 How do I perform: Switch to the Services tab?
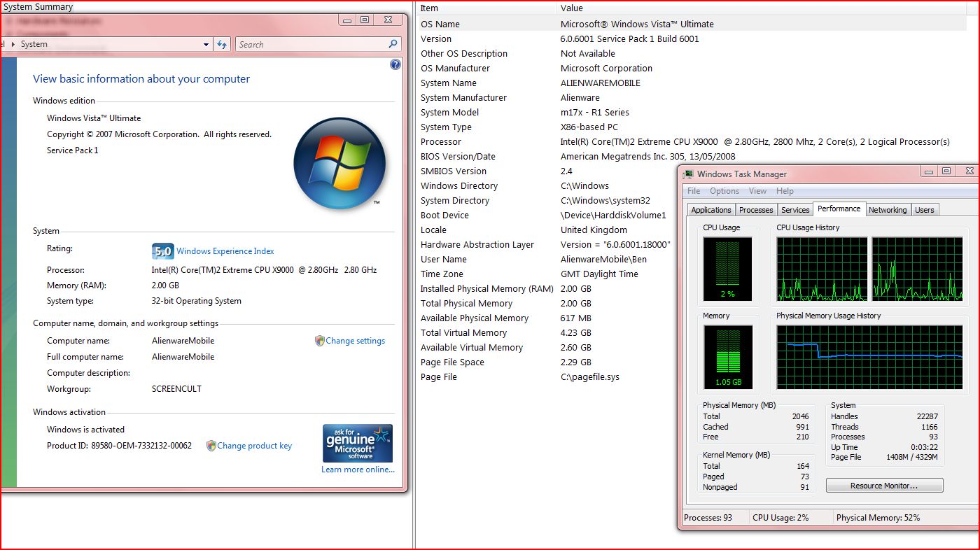(795, 210)
